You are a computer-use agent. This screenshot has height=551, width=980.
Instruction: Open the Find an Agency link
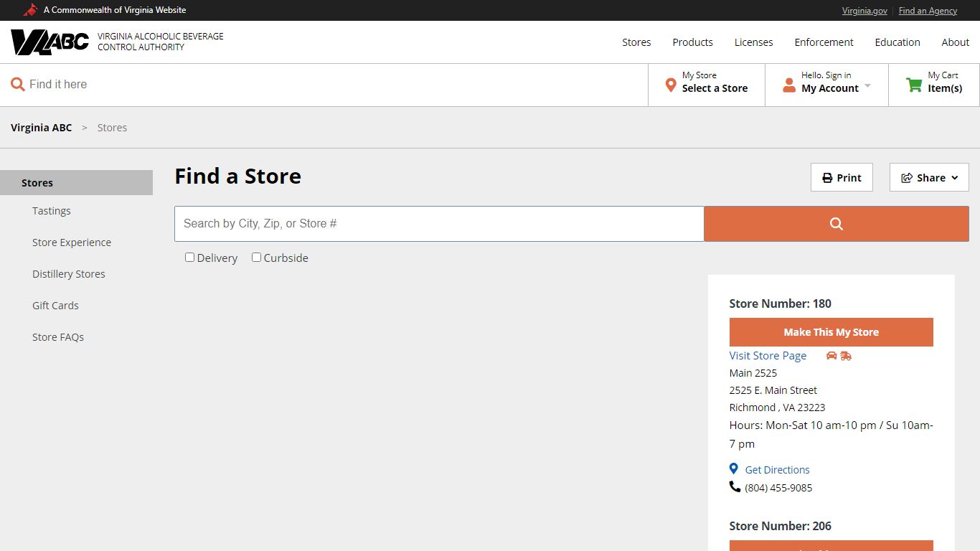[928, 11]
